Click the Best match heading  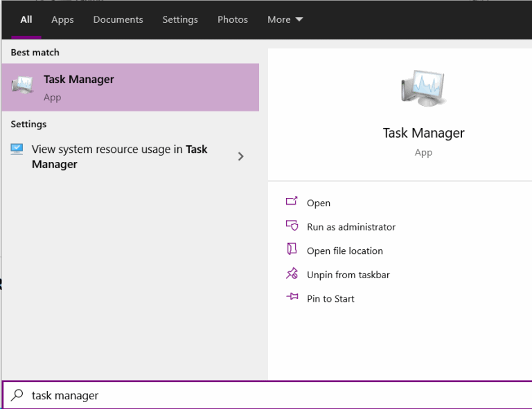[x=35, y=53]
